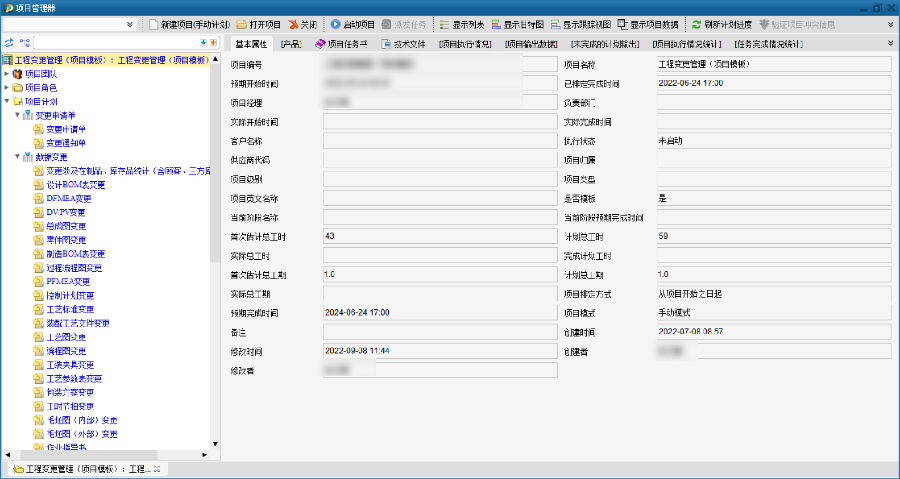Screen dimensions: 900x479
Task: Click the tree horizontal scrollbar right arrow
Action: [204, 454]
